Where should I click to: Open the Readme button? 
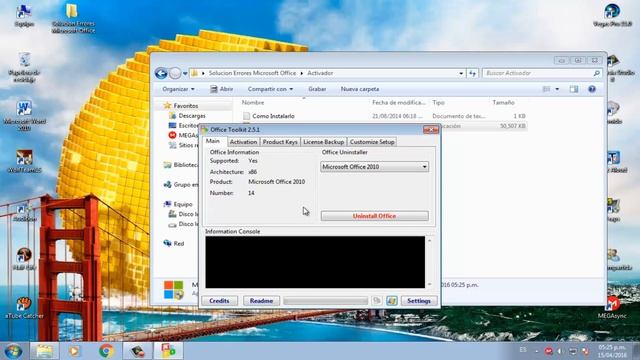tap(261, 301)
